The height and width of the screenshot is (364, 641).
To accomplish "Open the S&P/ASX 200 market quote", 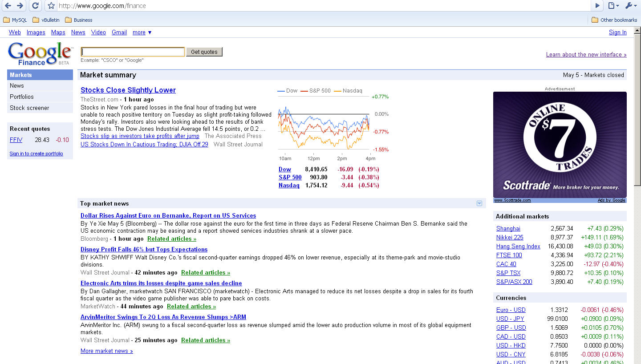I will (x=514, y=282).
